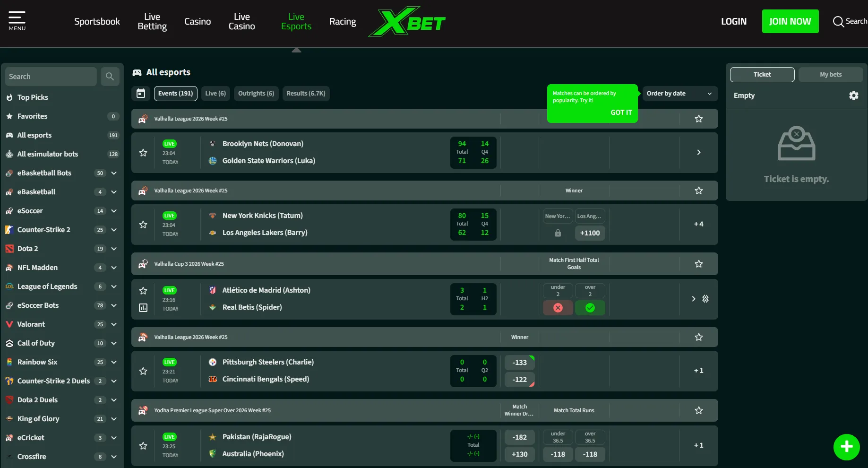Bet on Pittsburgh Steelers at -133
868x468 pixels.
[x=520, y=363]
